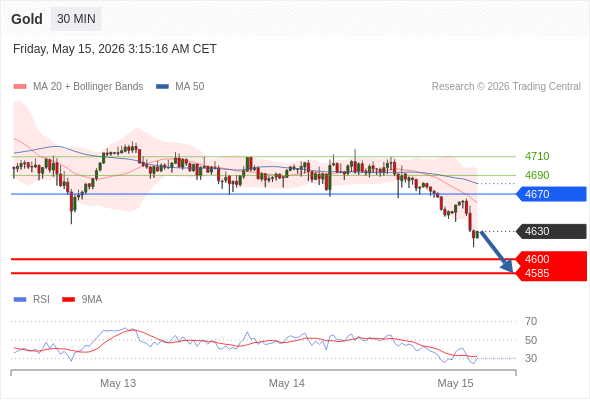Click the 9MA red legend swatch
Viewport: 590px width, 400px height.
[x=68, y=300]
